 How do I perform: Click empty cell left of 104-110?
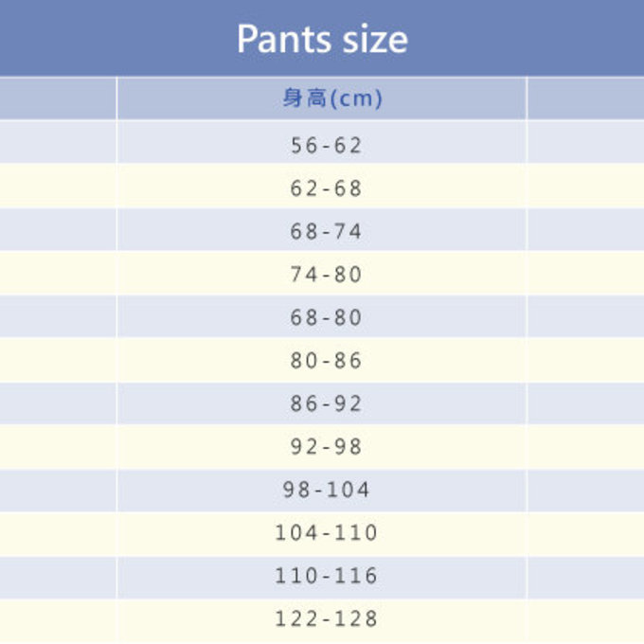point(58,533)
